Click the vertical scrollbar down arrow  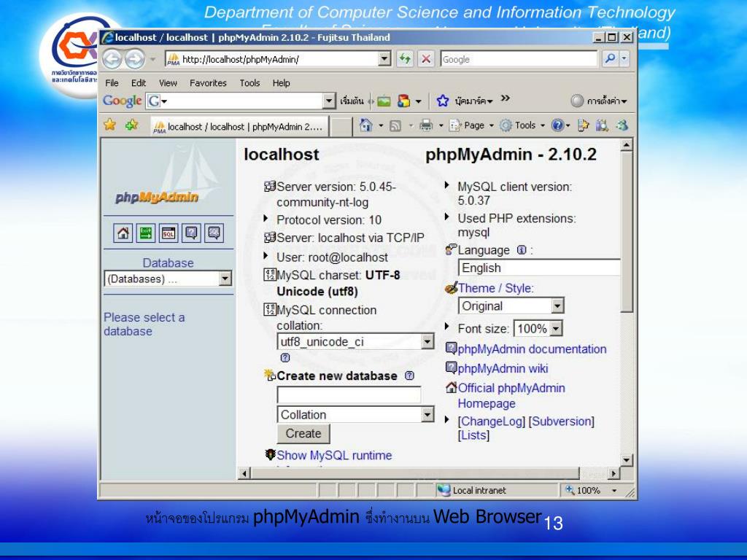tap(627, 461)
